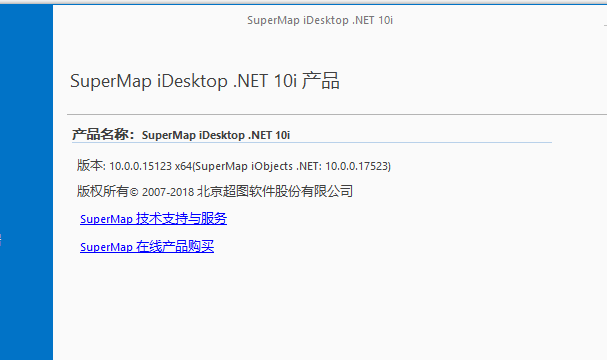The image size is (607, 360).
Task: Click the partially visible menu item on blue sidebar
Action: point(1,240)
